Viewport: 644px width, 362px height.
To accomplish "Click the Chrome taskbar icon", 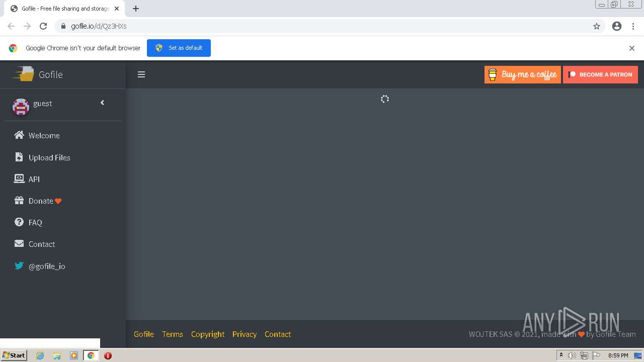I will (x=91, y=355).
